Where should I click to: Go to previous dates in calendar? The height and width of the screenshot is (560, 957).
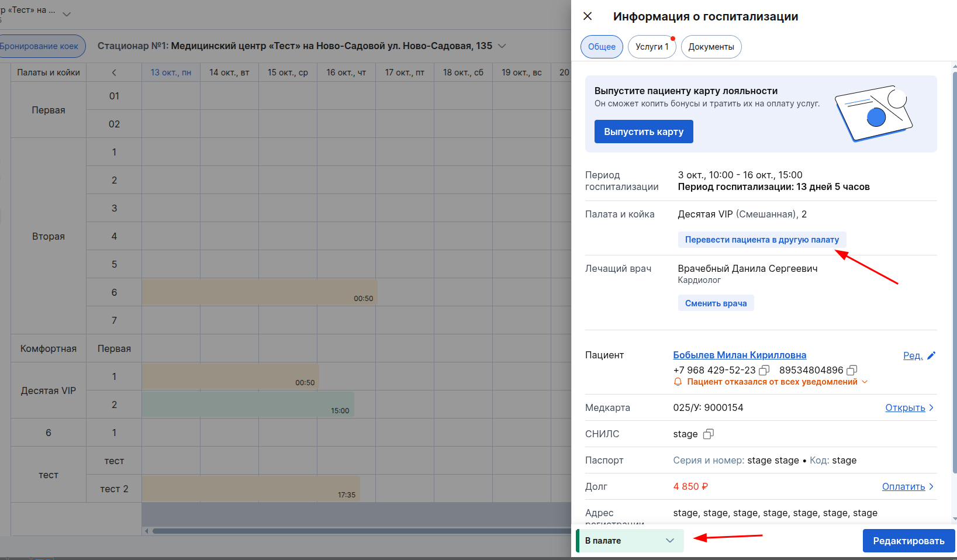[x=114, y=72]
